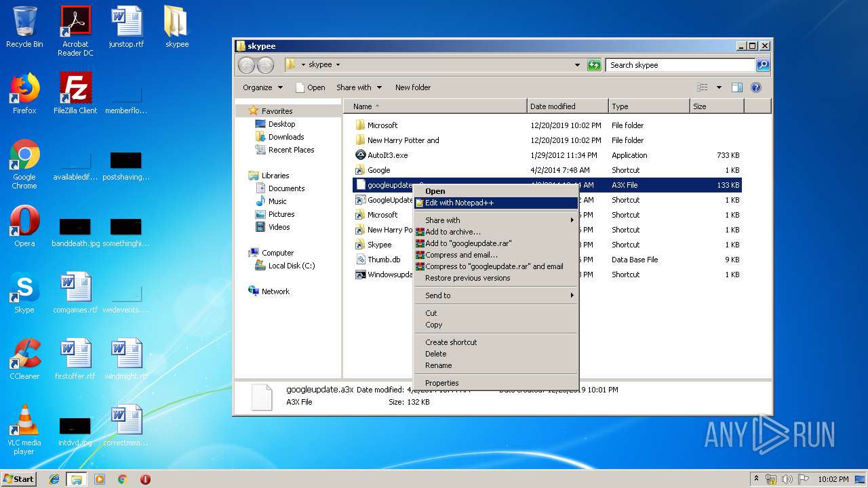Choose Compress and email...
868x488 pixels.
496,255
